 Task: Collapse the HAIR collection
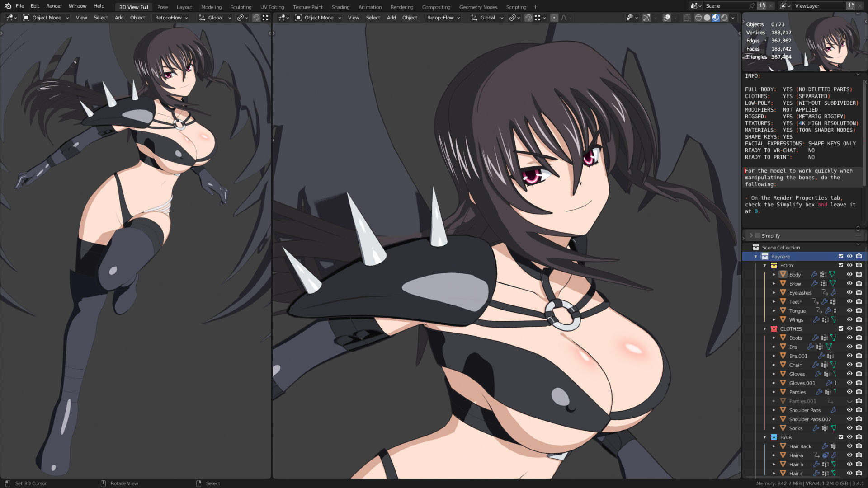point(765,437)
